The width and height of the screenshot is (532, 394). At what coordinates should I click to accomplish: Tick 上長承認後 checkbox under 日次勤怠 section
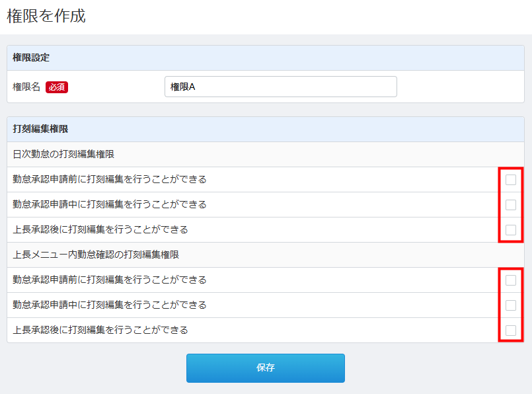pyautogui.click(x=510, y=230)
